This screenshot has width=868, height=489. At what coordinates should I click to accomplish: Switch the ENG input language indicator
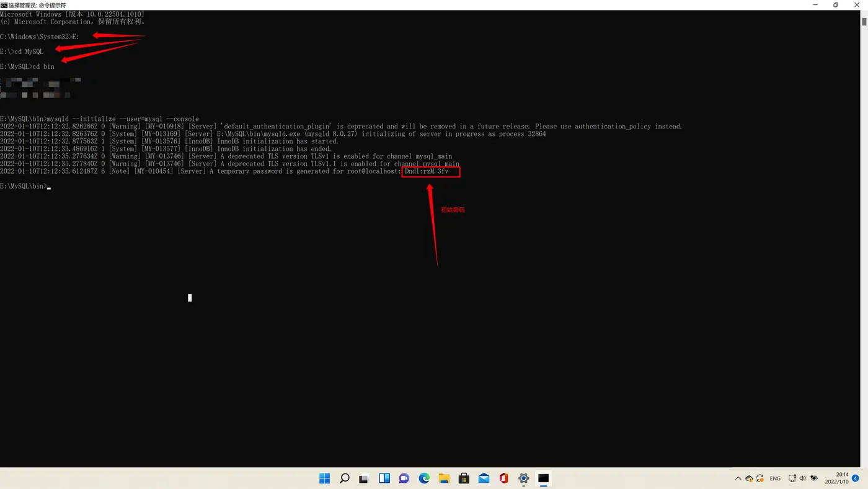[775, 478]
